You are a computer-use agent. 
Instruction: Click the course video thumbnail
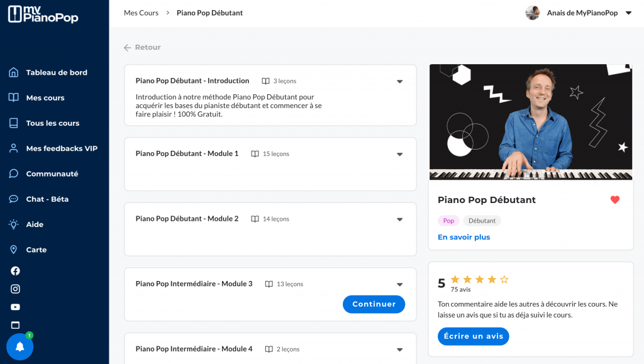click(530, 122)
